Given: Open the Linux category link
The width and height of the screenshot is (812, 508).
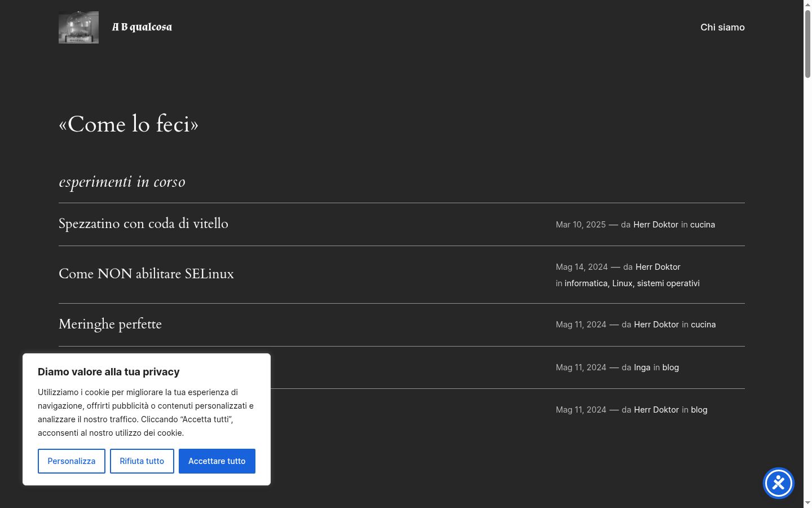Looking at the screenshot, I should tap(623, 283).
